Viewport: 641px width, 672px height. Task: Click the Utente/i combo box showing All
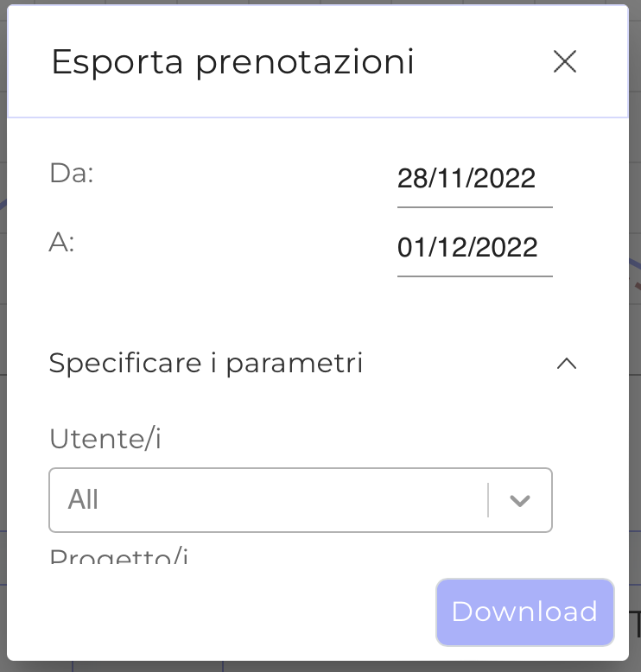pos(268,500)
